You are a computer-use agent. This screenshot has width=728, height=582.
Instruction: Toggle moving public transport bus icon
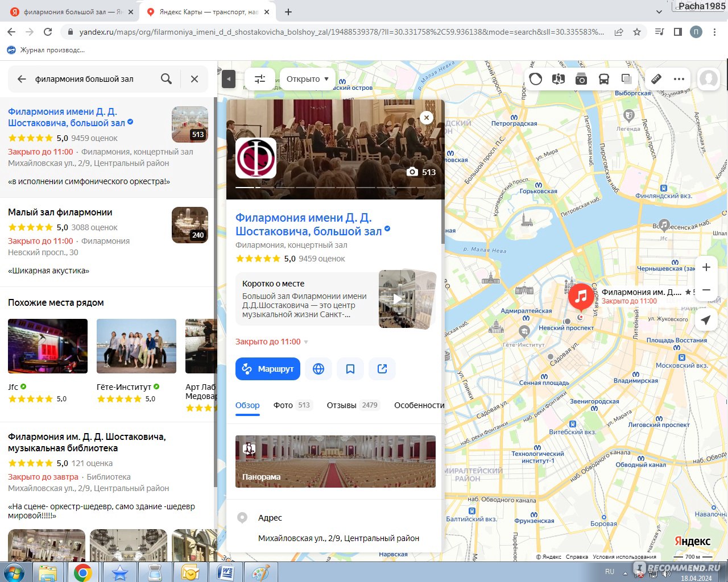[603, 79]
